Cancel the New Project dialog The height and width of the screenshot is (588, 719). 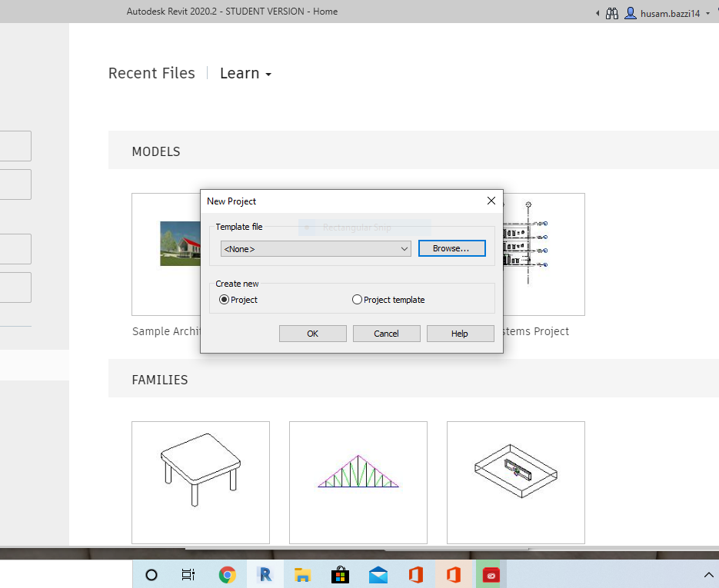pos(387,334)
